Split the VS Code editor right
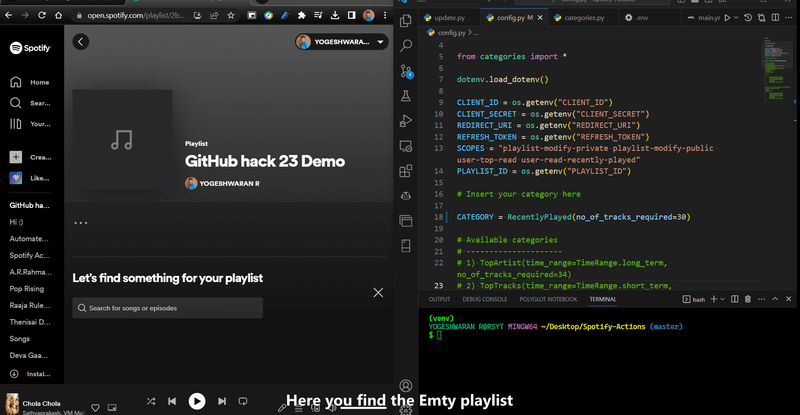 point(775,17)
